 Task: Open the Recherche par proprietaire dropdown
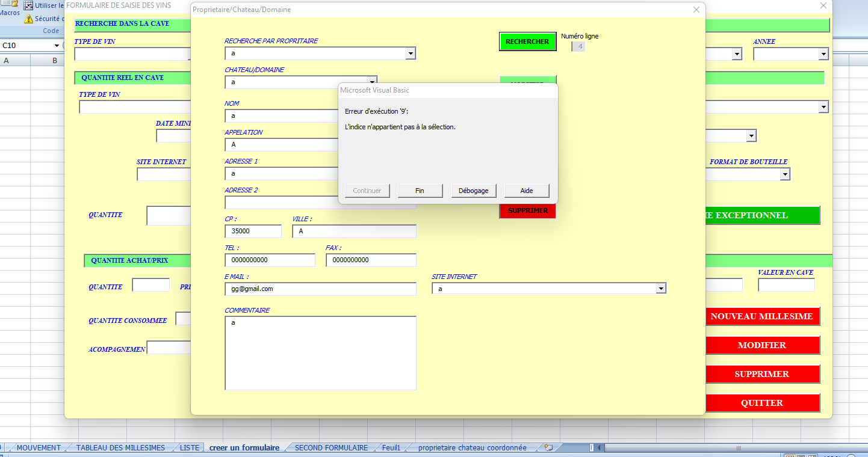coord(411,54)
